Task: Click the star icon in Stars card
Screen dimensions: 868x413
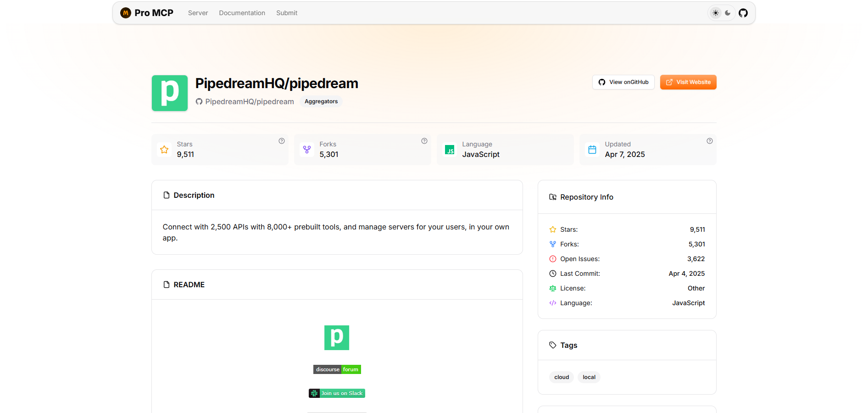Action: click(164, 150)
